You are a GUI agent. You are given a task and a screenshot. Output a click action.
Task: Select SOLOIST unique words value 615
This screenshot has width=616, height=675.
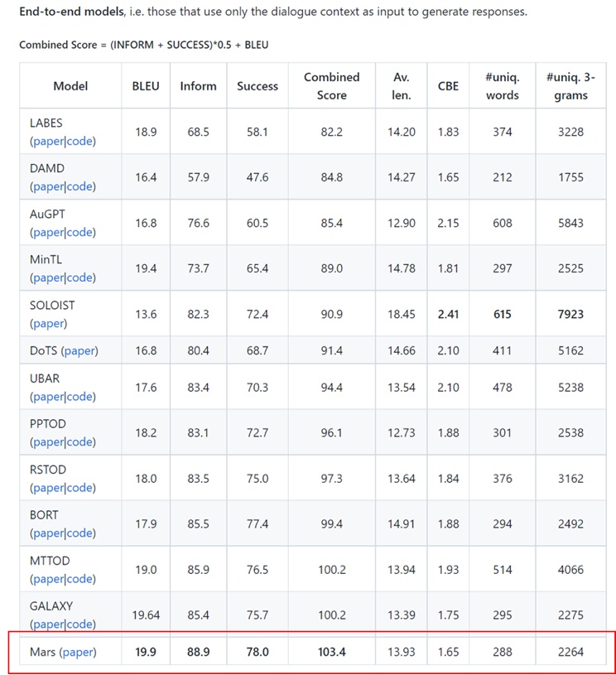pyautogui.click(x=503, y=314)
